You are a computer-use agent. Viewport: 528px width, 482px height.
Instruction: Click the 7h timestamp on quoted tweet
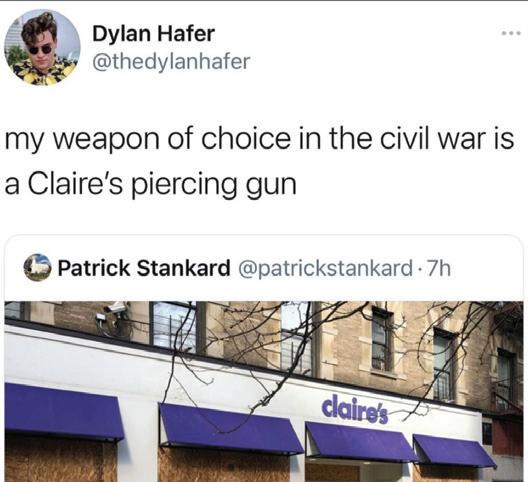[438, 268]
